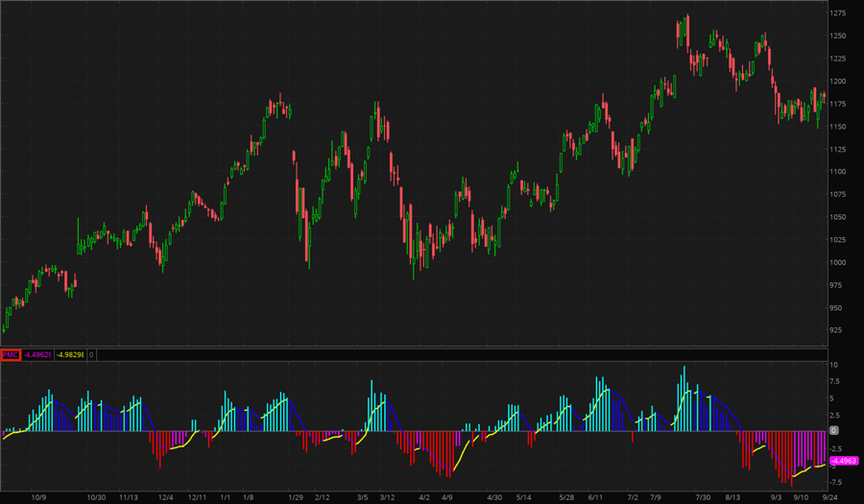Select the 7/30 date on the time axis

click(x=703, y=497)
